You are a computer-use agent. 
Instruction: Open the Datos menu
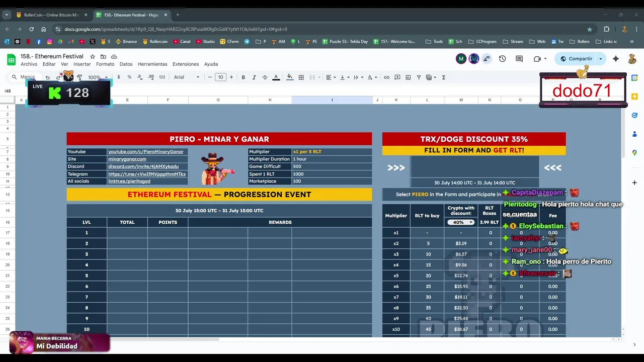[126, 64]
